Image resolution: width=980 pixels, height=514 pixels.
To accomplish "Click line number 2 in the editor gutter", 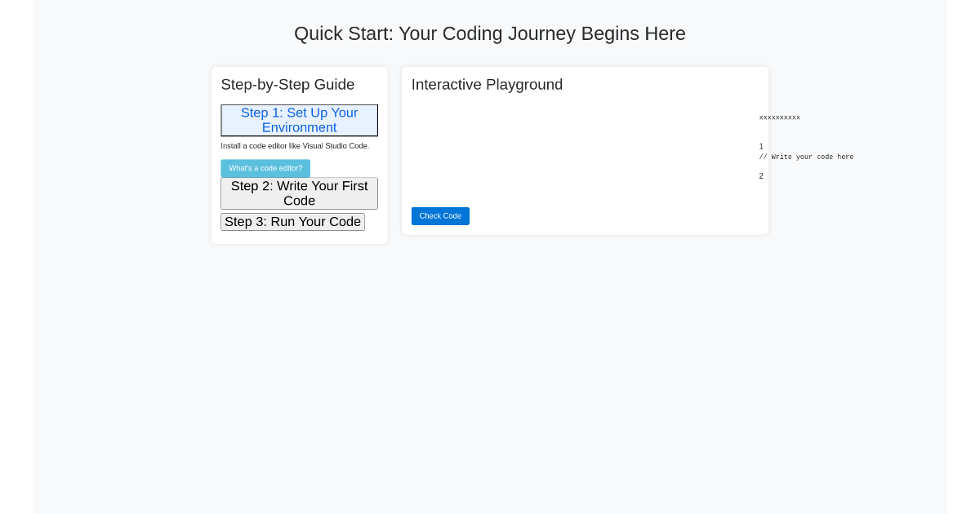I will click(x=760, y=175).
